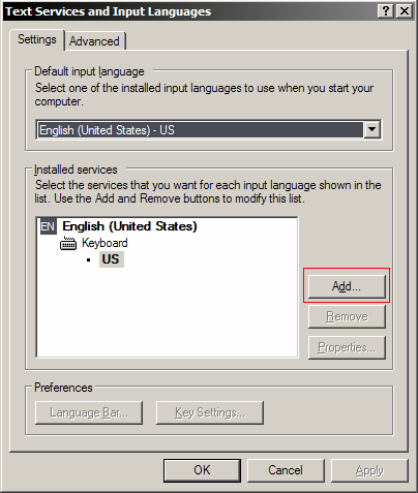
Task: Click the Apply button
Action: click(370, 470)
